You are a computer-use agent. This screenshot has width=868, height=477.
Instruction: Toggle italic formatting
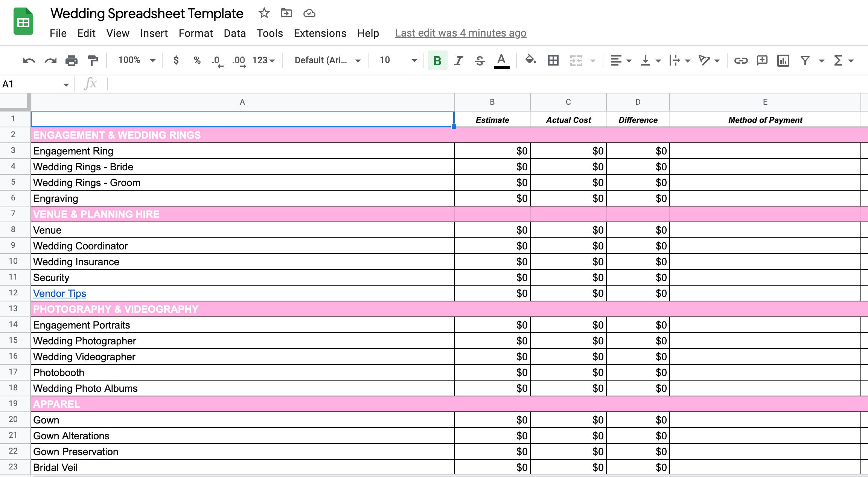(x=458, y=60)
